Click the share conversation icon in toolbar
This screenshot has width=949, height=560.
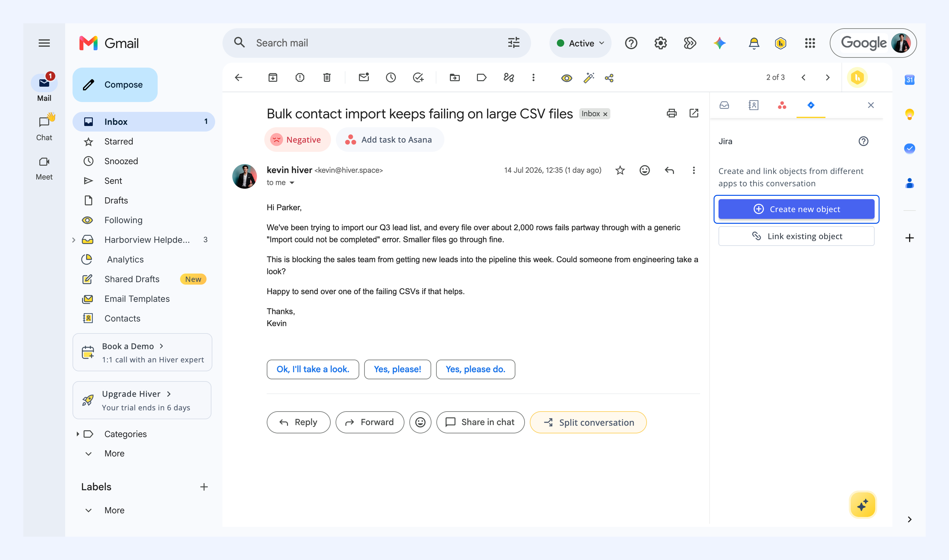pyautogui.click(x=609, y=78)
